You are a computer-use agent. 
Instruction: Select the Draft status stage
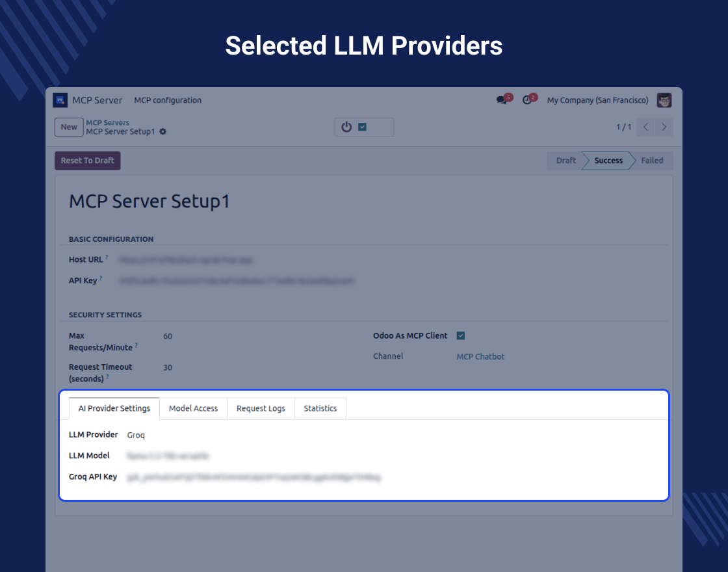(565, 161)
